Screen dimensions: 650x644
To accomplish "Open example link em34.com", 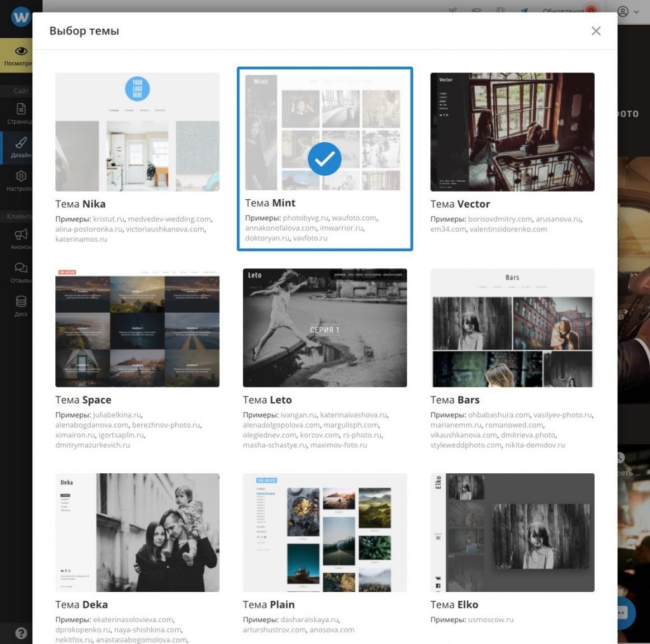I will tap(448, 229).
